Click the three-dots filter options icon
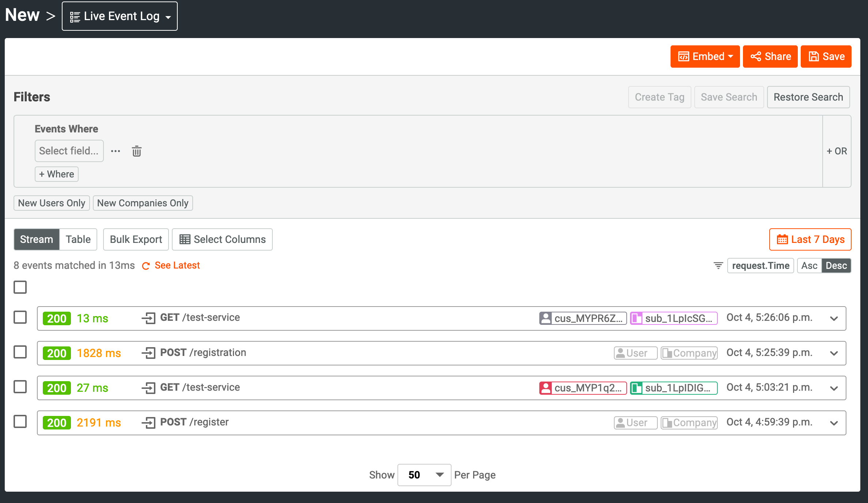 [x=116, y=151]
